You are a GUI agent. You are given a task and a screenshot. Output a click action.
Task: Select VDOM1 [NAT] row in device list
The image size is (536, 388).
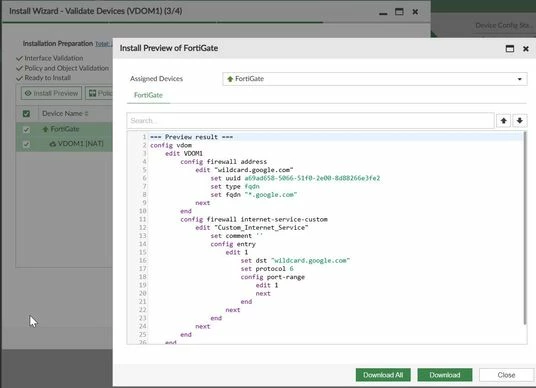click(64, 144)
